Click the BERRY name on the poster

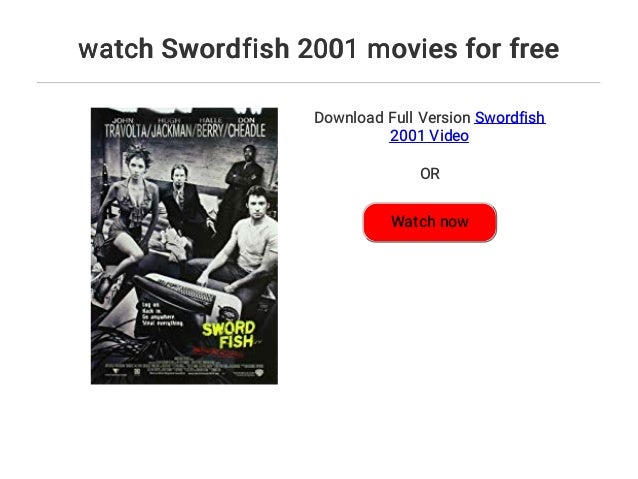(x=210, y=131)
